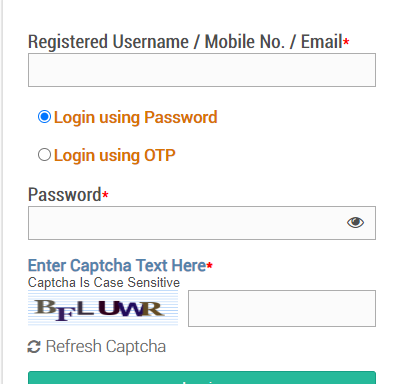Click the captcha text entry box
Image resolution: width=397 pixels, height=384 pixels.
click(282, 308)
